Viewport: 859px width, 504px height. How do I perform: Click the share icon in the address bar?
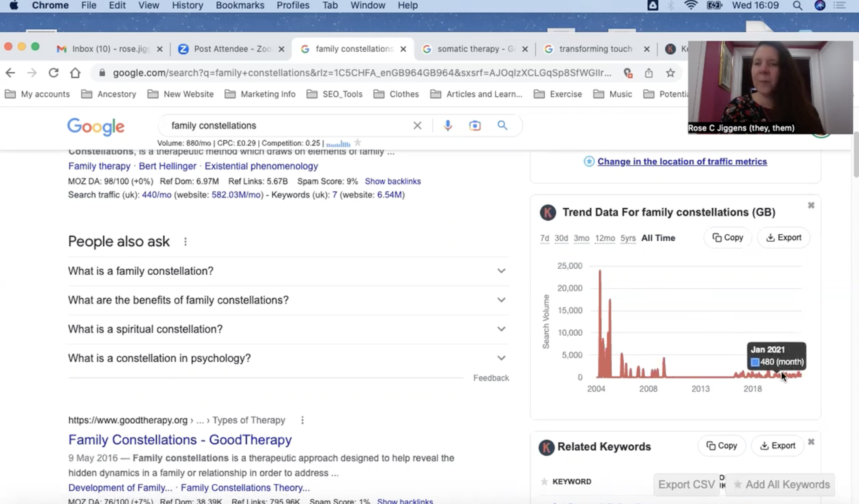tap(649, 73)
